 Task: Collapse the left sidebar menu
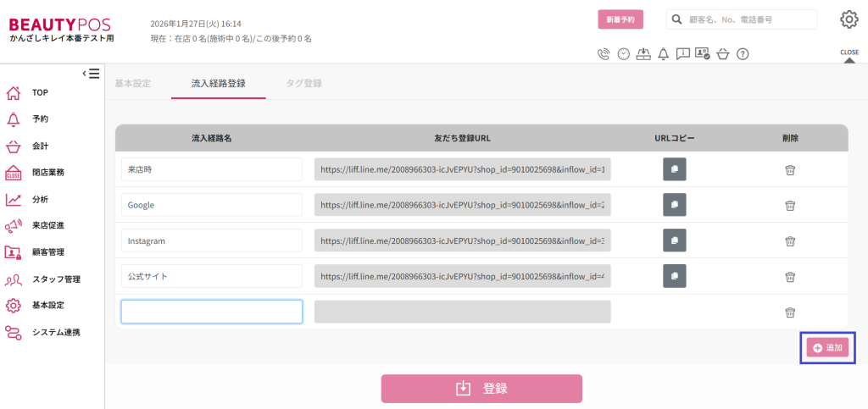coord(91,74)
